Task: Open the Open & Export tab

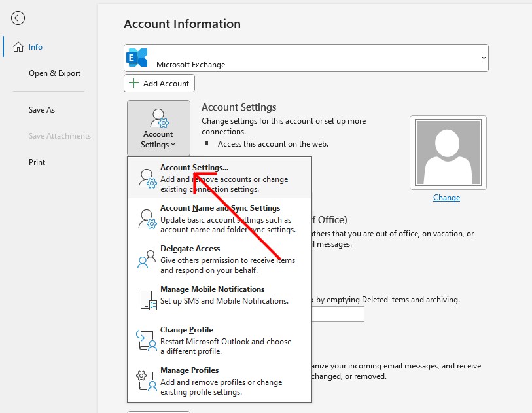Action: 54,73
